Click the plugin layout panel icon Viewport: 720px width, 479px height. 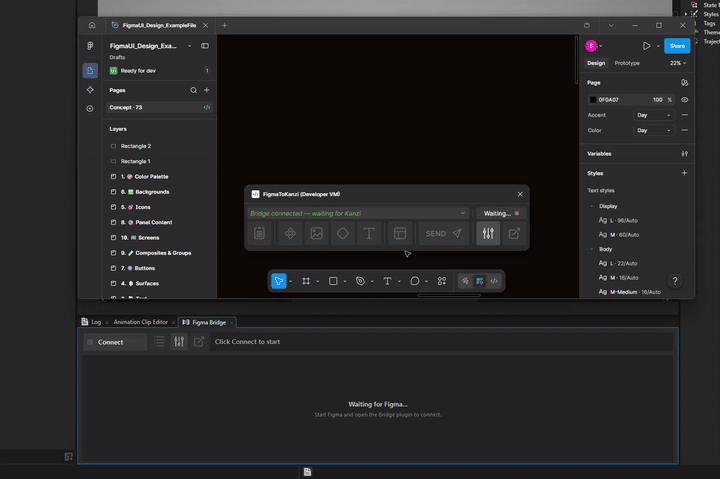(x=400, y=233)
